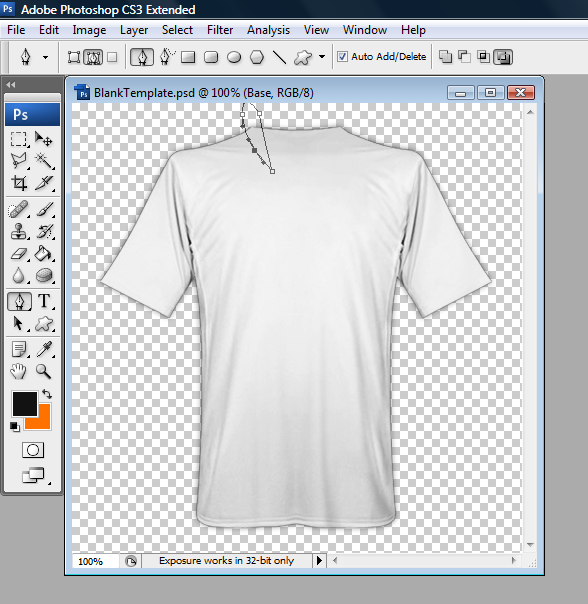Set Subtract from path area
The width and height of the screenshot is (588, 604).
464,57
